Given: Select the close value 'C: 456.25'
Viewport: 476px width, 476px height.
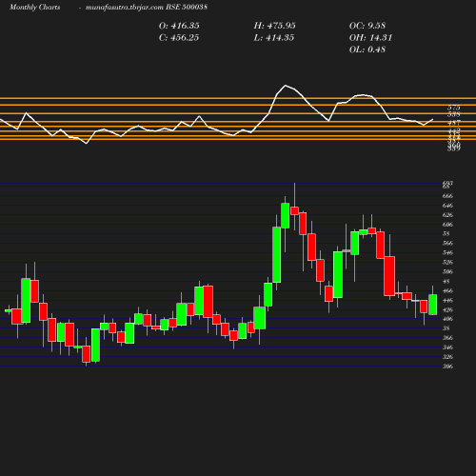Looking at the screenshot, I should (179, 38).
